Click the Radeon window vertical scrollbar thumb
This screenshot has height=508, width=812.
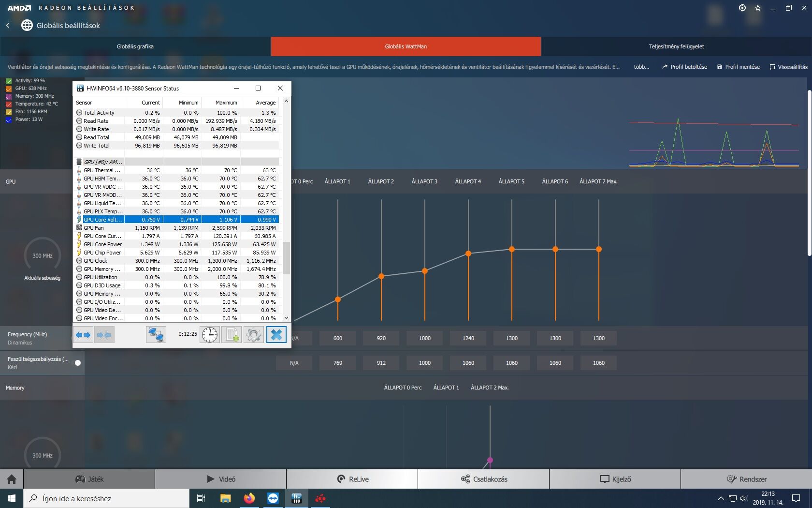click(x=810, y=173)
